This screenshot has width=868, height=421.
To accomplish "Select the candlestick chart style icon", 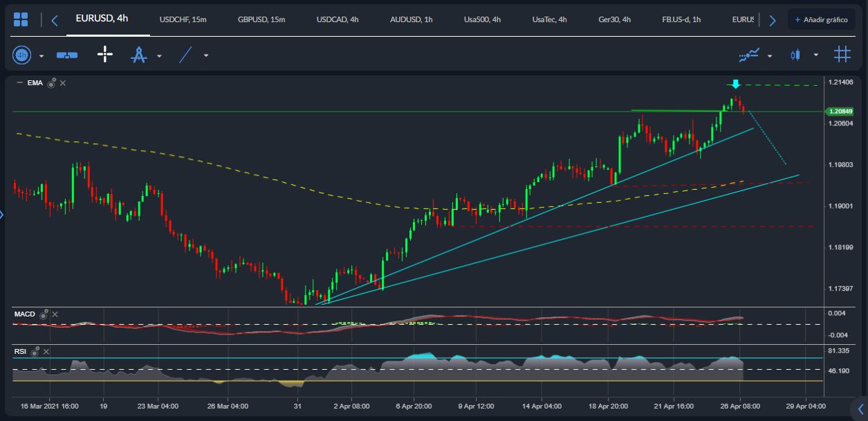I will pyautogui.click(x=795, y=55).
